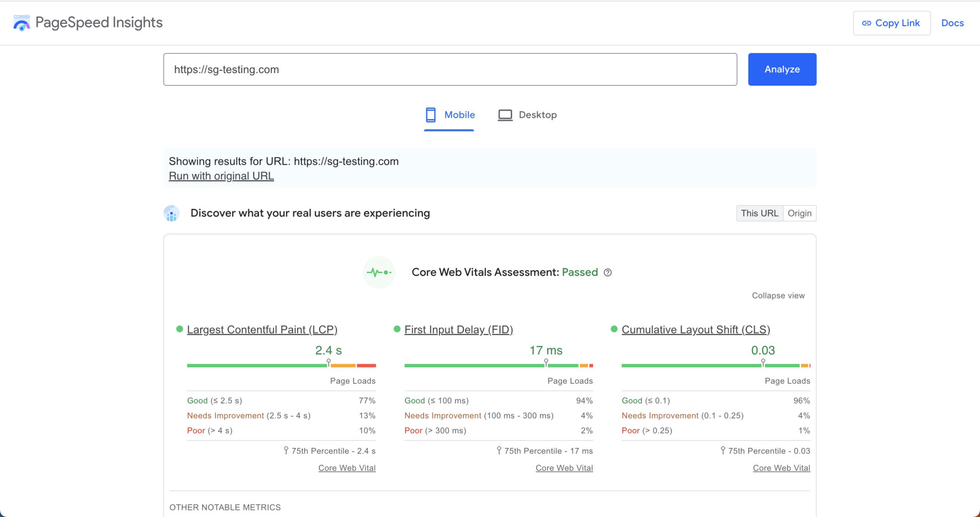Open First Input Delay (FID) link
The height and width of the screenshot is (517, 980).
(458, 330)
